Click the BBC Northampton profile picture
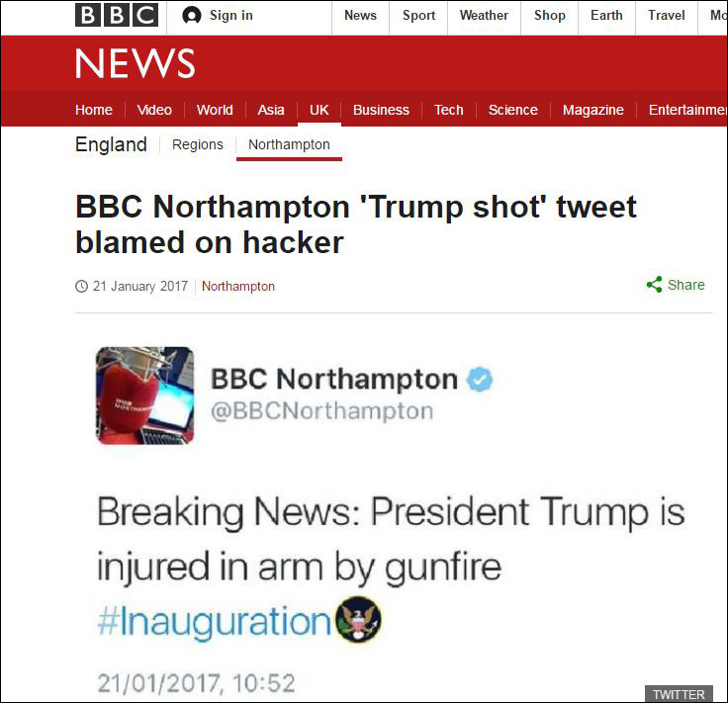This screenshot has height=703, width=728. 144,395
